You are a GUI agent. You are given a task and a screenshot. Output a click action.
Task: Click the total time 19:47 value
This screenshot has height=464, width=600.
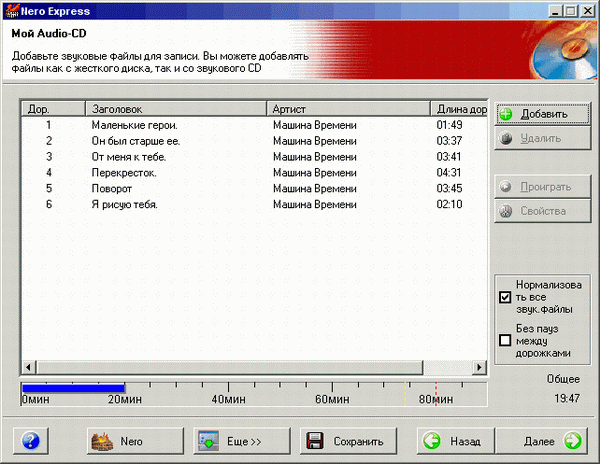click(567, 398)
